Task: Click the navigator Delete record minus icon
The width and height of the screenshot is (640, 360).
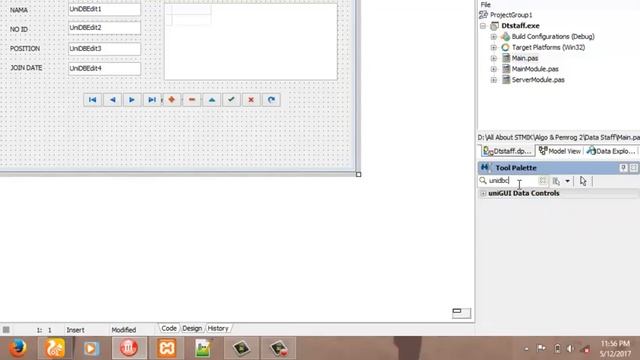Action: point(192,100)
